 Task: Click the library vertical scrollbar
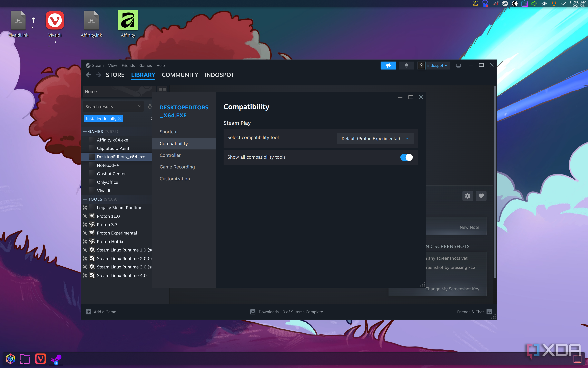[x=495, y=182]
